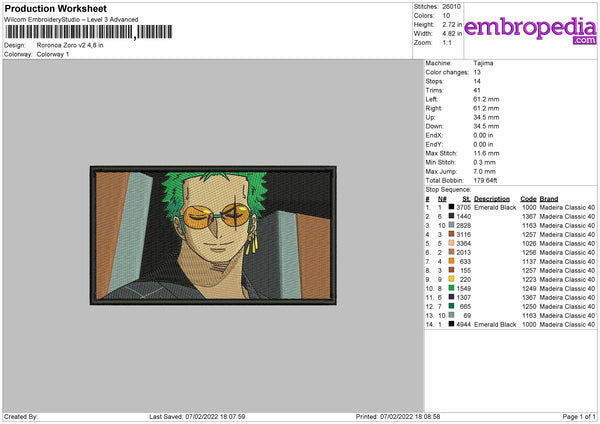Click the Min Stitch value 0.3 mm
Screen dimensions: 600x424
tap(484, 162)
